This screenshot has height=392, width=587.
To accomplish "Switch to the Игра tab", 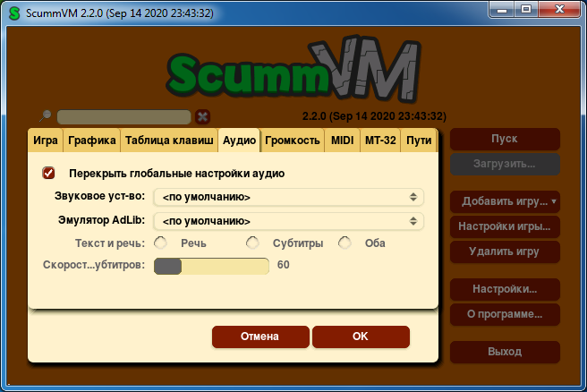I will (x=46, y=141).
